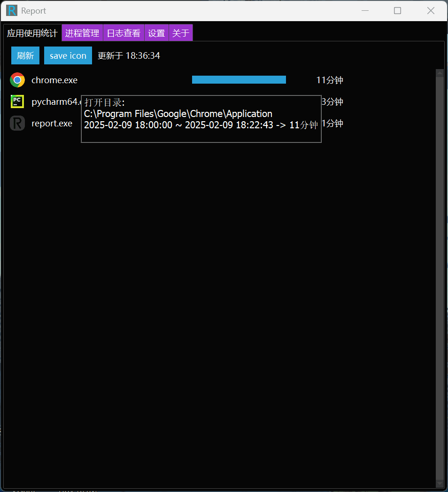The width and height of the screenshot is (448, 492).
Task: Select the chrome.exe process name
Action: 54,80
